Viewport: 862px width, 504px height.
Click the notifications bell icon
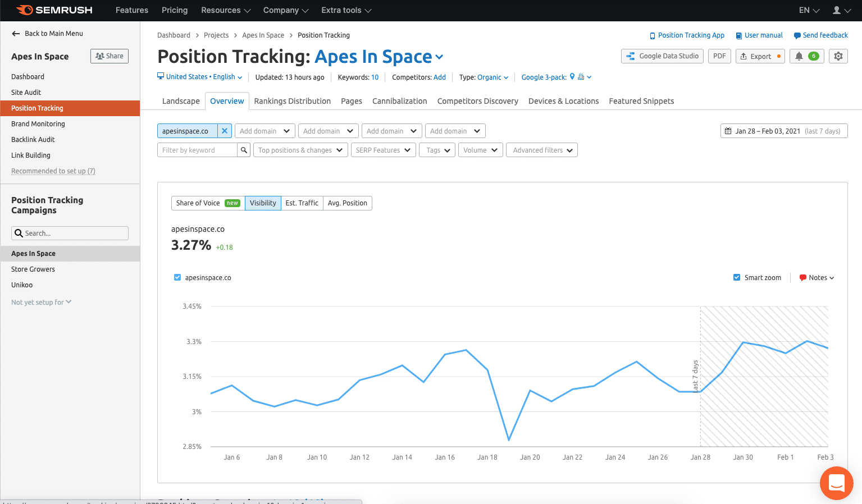click(799, 56)
